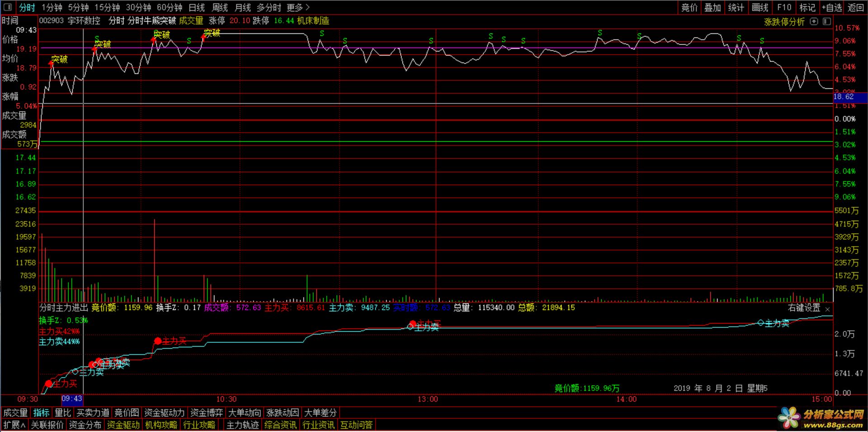Open the 互动问答 tab
Image resolution: width=868 pixels, height=432 pixels.
[356, 425]
